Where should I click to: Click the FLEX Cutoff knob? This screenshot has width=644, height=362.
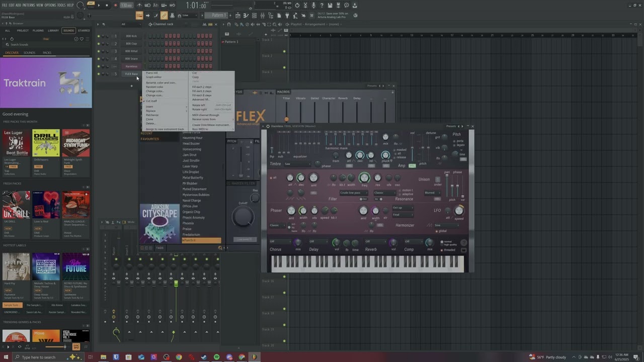click(243, 217)
